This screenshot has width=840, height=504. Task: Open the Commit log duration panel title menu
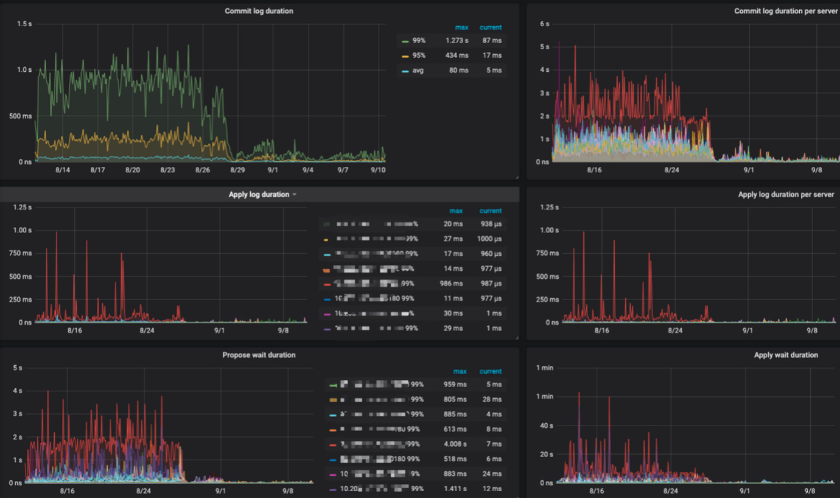259,11
